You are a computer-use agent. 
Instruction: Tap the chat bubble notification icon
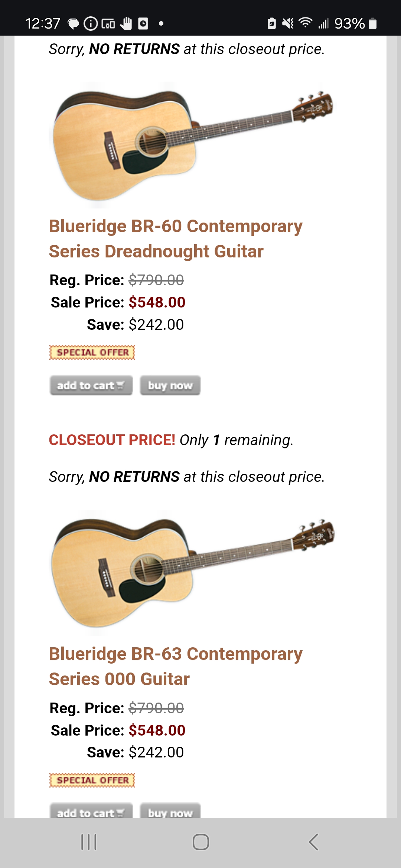73,24
